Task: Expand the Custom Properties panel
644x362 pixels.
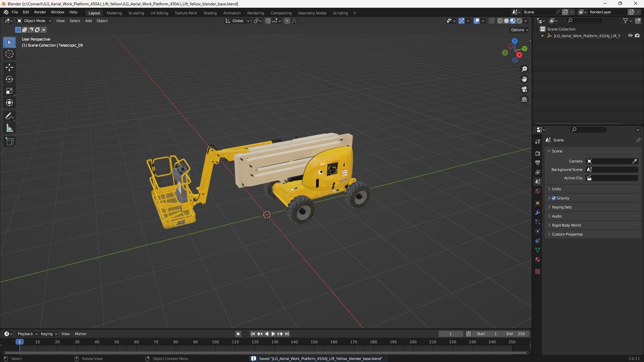Action: point(593,234)
